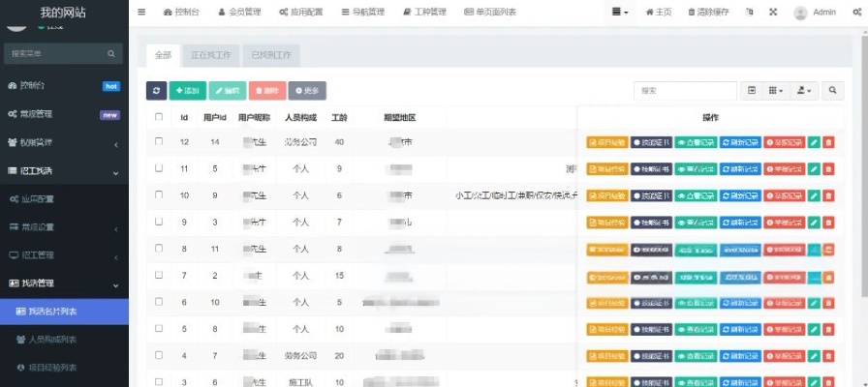Edit row Id 9 using the pencil icon
The width and height of the screenshot is (868, 387).
(x=814, y=223)
